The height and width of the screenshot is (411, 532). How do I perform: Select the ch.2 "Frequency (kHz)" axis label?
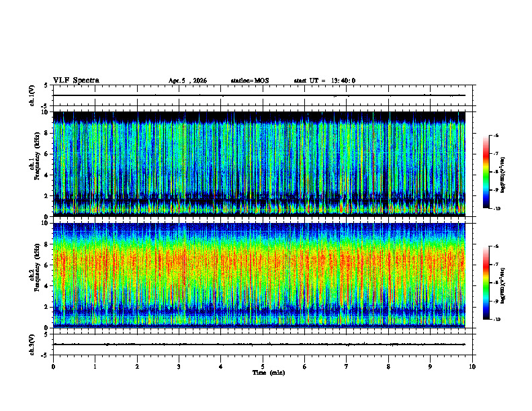(37, 267)
